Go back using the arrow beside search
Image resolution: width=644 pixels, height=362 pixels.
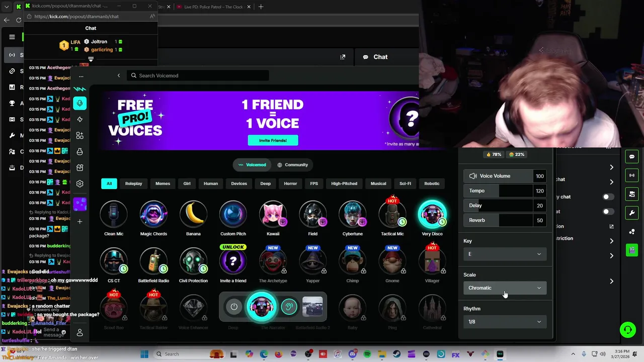(x=119, y=75)
